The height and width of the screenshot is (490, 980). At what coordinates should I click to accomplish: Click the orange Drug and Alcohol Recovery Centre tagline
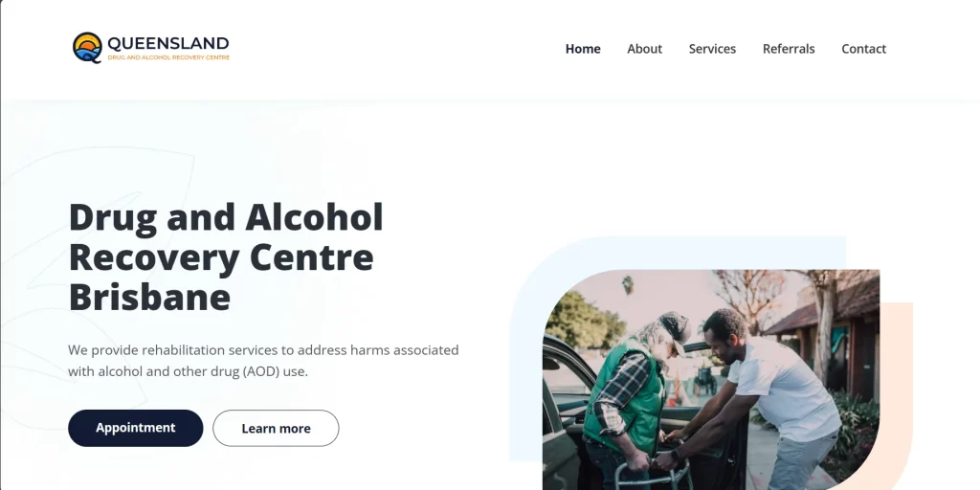168,57
